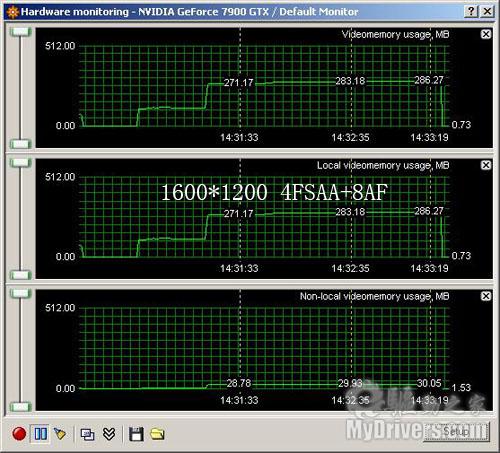500x453 pixels.
Task: Pause monitoring with the blue pause icon
Action: click(x=41, y=434)
